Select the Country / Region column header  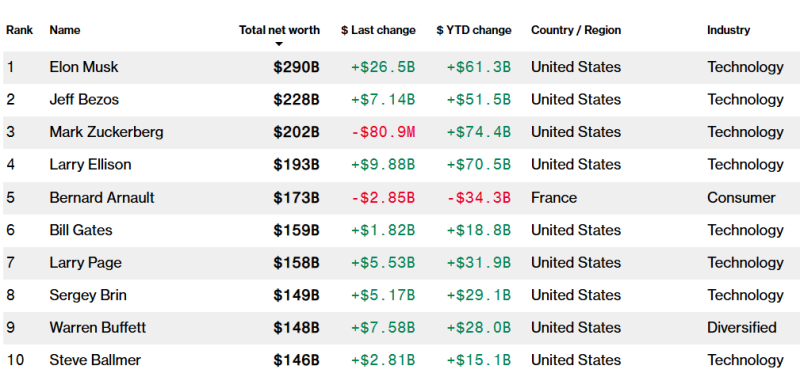click(576, 30)
